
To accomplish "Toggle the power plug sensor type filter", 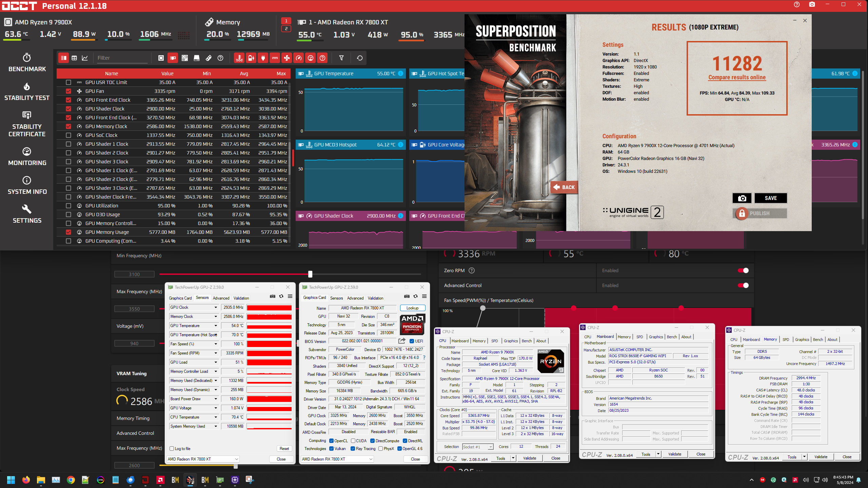I will pos(263,58).
